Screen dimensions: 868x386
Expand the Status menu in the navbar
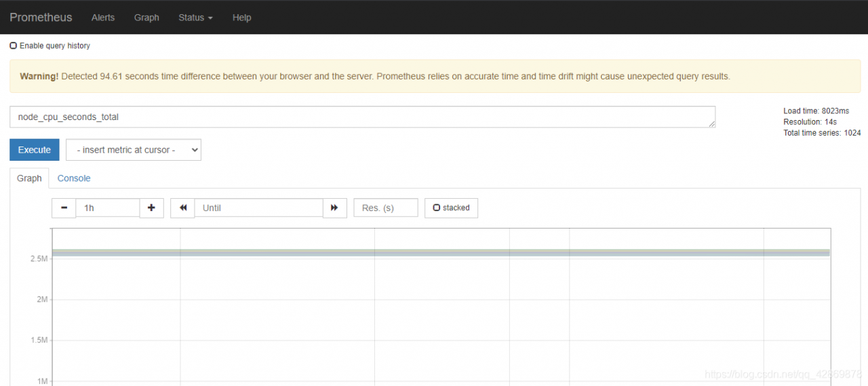point(195,18)
